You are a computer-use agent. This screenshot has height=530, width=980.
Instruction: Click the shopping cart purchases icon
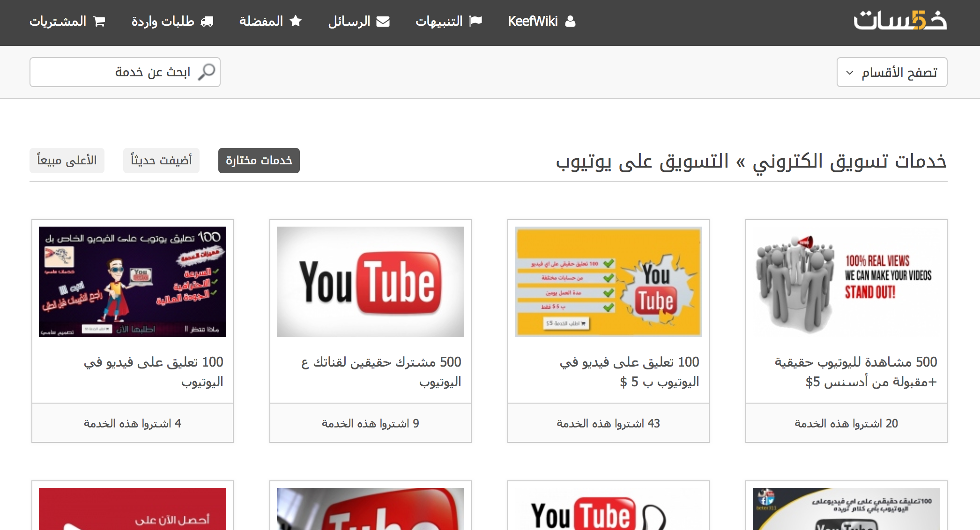[x=99, y=21]
